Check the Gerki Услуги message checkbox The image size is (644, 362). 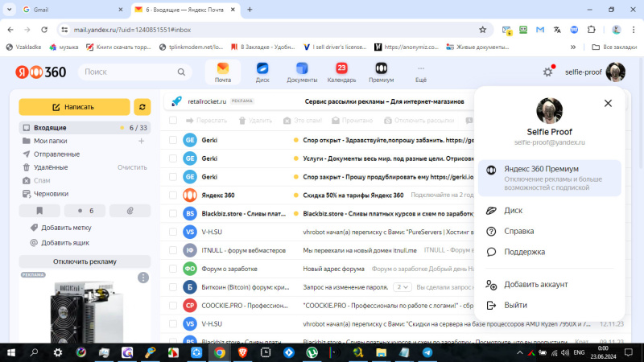[x=173, y=158]
